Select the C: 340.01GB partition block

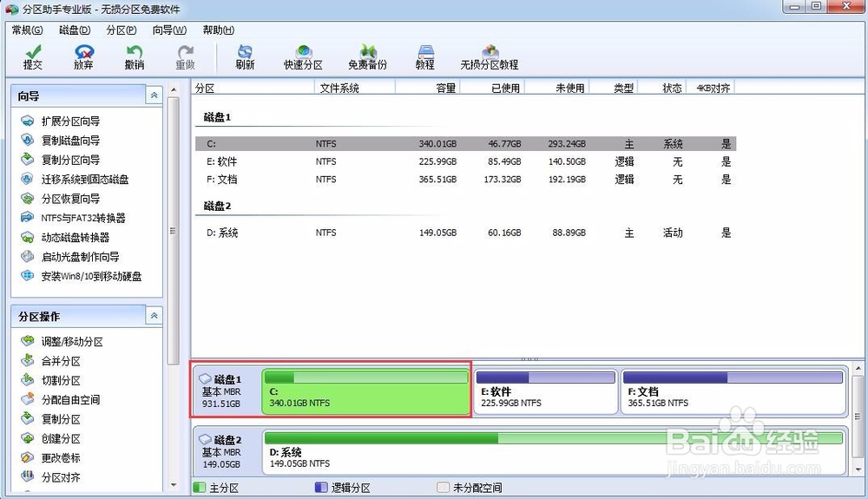[366, 391]
